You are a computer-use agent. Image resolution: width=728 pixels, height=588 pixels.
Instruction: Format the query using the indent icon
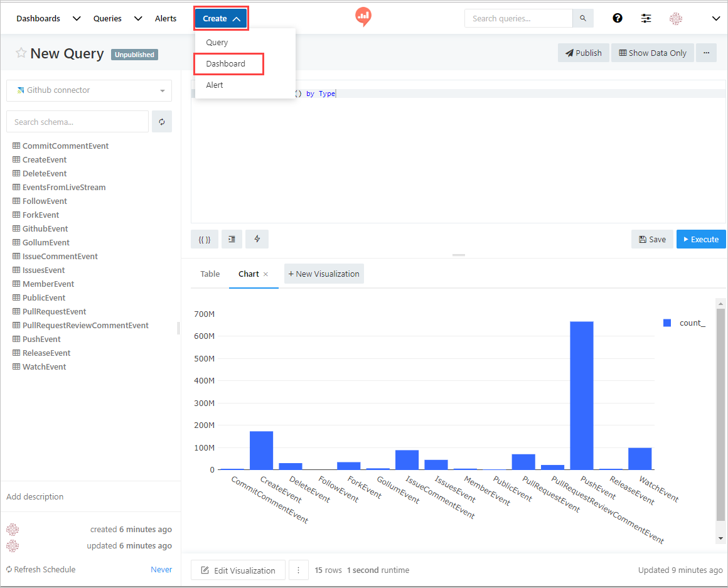pyautogui.click(x=231, y=239)
